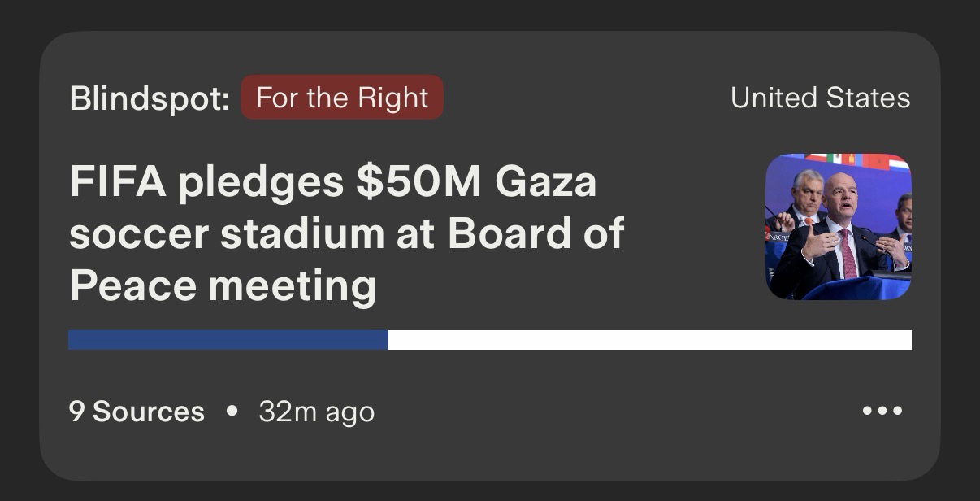This screenshot has width=980, height=501.
Task: Click "Peace meeting" on the headline's last line
Action: click(x=223, y=285)
